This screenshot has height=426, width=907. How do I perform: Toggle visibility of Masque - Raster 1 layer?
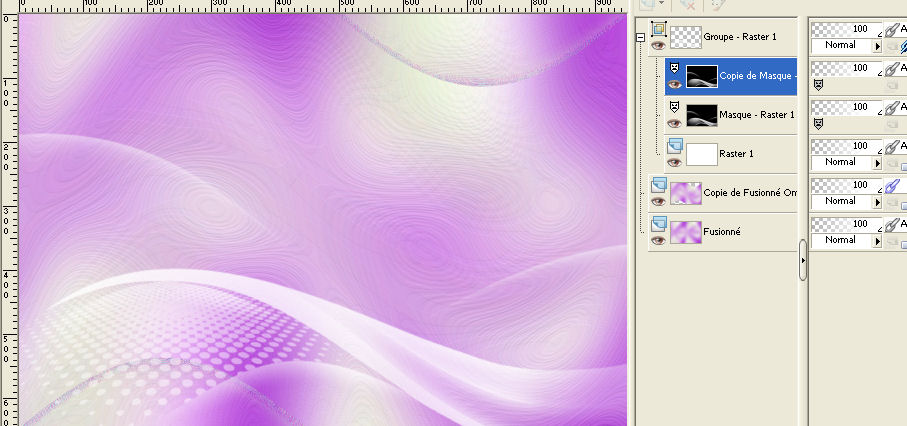(x=674, y=123)
